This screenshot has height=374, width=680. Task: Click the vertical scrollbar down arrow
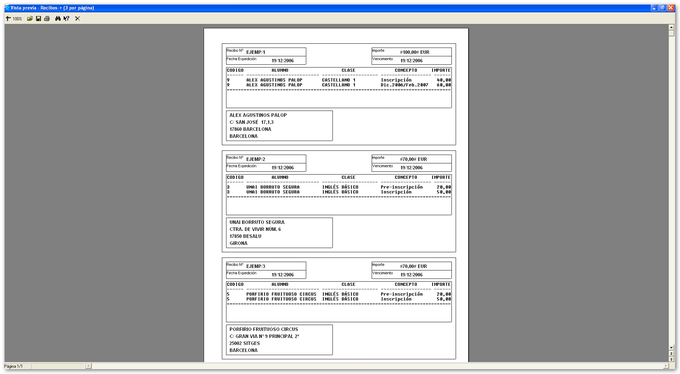click(671, 348)
